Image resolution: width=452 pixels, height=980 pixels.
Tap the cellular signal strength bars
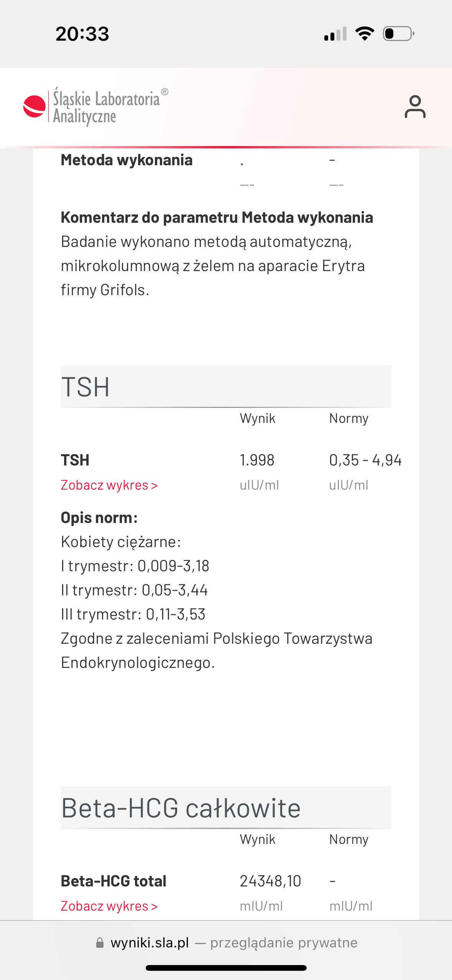(335, 34)
